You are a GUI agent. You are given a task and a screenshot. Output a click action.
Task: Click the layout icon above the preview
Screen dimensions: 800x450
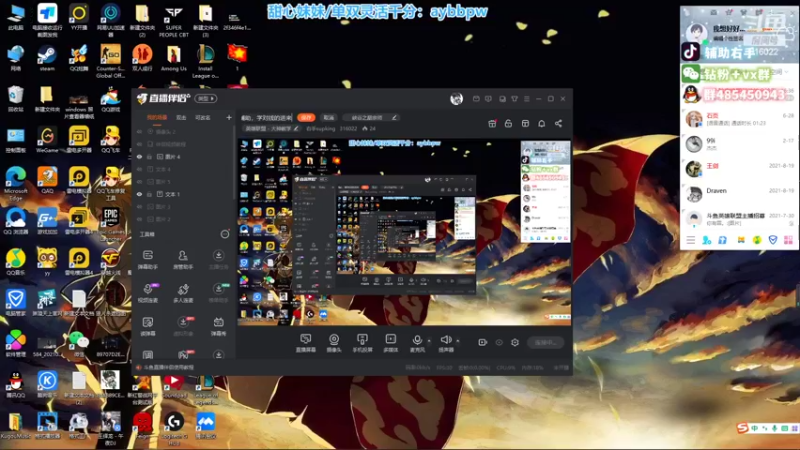point(525,123)
